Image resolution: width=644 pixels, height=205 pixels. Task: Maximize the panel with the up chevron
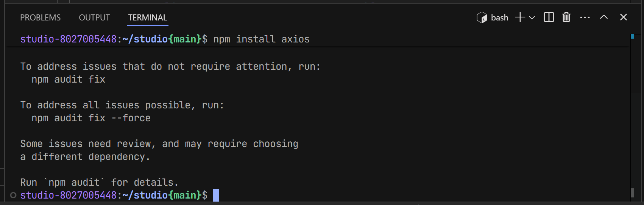click(604, 17)
